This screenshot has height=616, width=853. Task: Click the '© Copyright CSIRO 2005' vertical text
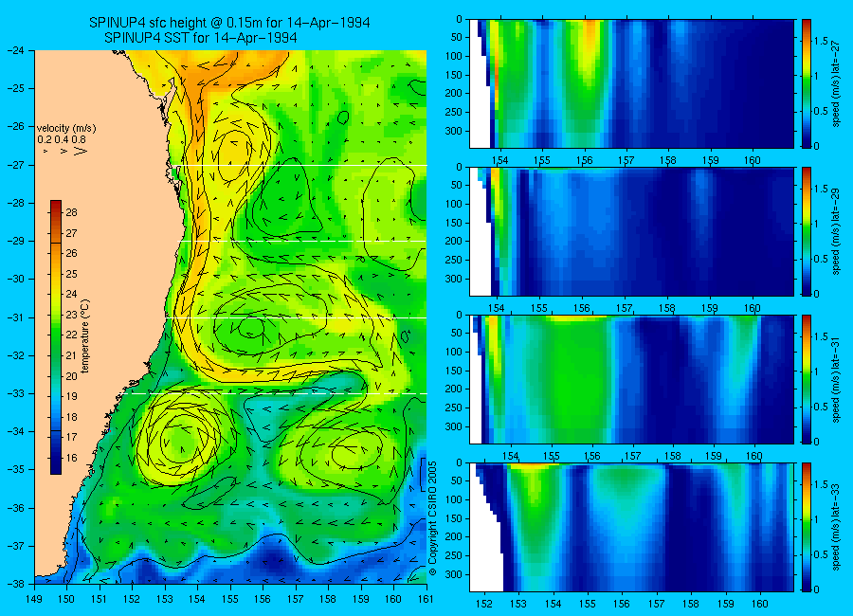(x=432, y=518)
